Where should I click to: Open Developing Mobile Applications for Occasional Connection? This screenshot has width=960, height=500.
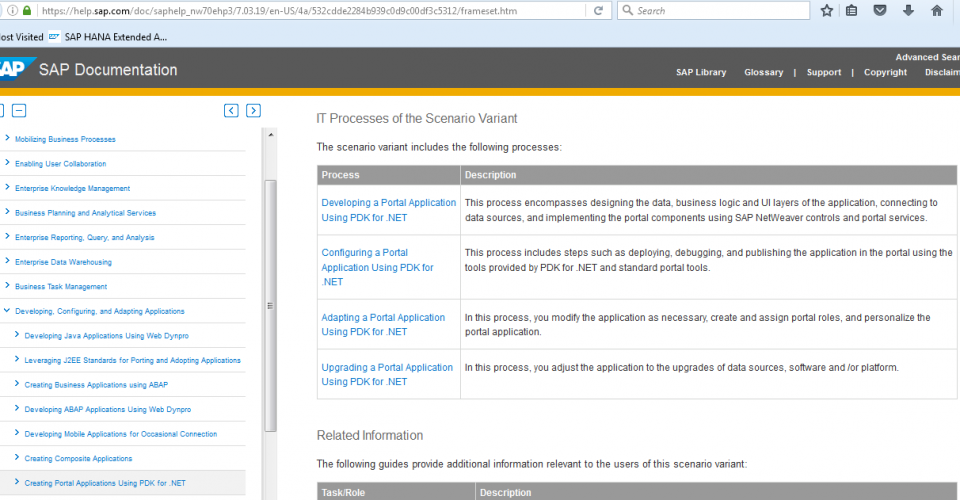pyautogui.click(x=121, y=434)
